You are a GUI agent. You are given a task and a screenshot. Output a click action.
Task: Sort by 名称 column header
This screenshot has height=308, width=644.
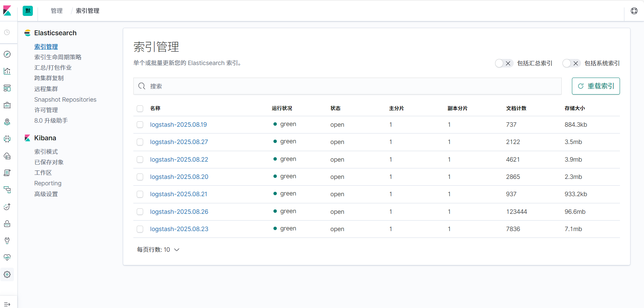click(155, 108)
